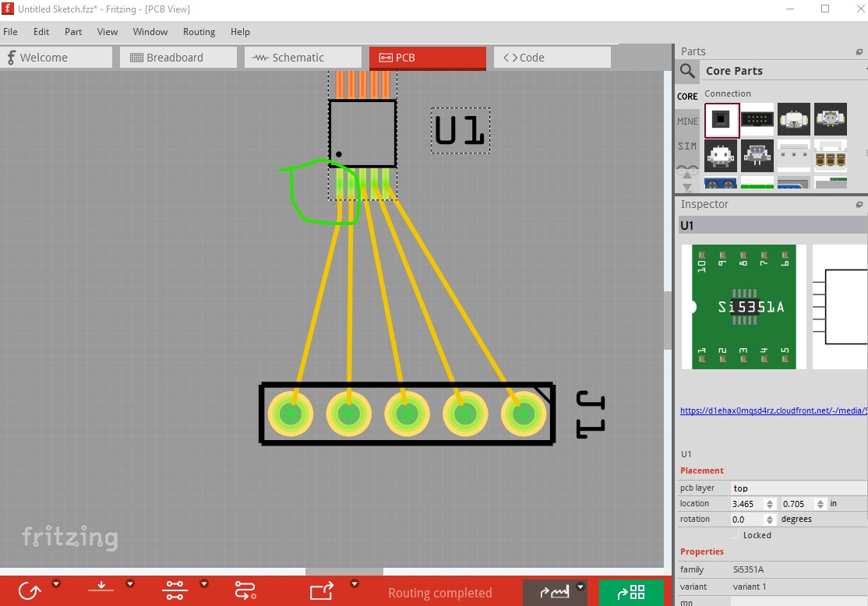
Task: Float the Inspector panel with undock icon
Action: pyautogui.click(x=859, y=205)
